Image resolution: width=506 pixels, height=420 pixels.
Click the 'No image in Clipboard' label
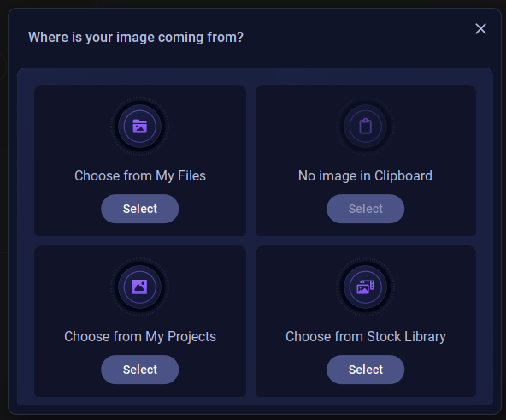(x=365, y=176)
